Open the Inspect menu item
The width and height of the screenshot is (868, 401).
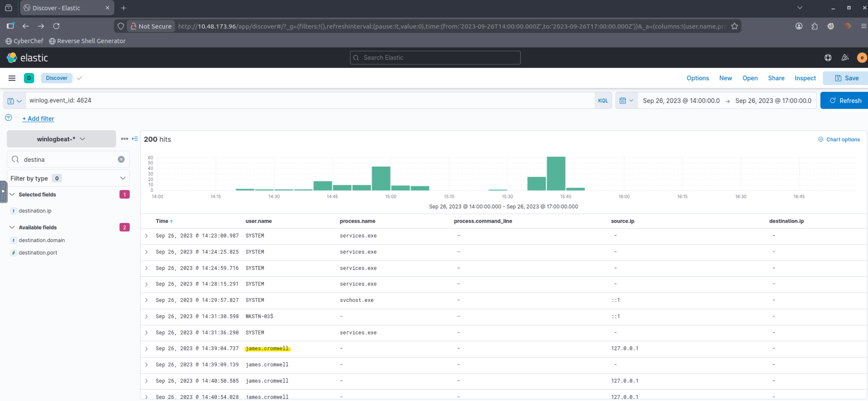click(805, 78)
